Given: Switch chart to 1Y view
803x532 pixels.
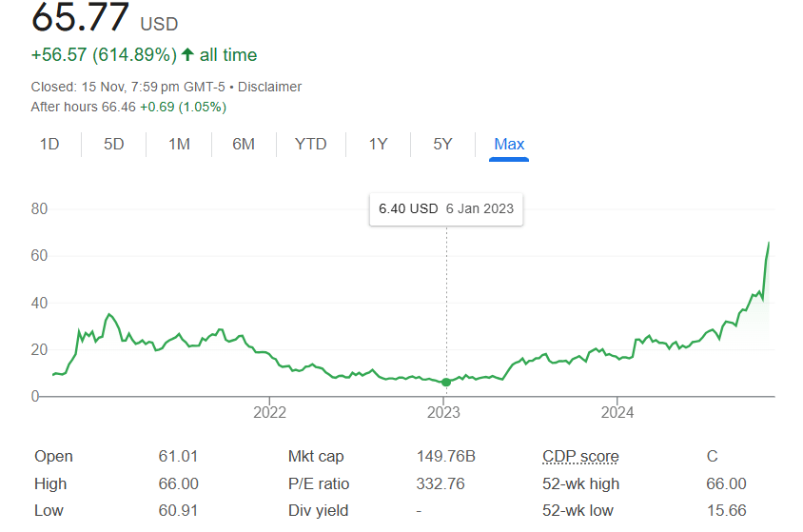Looking at the screenshot, I should [379, 145].
